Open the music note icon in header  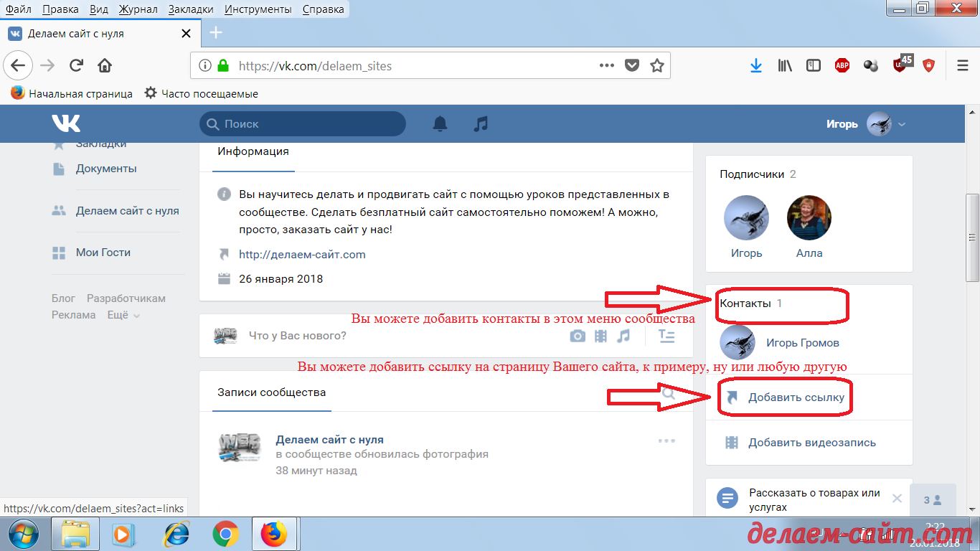pyautogui.click(x=481, y=123)
